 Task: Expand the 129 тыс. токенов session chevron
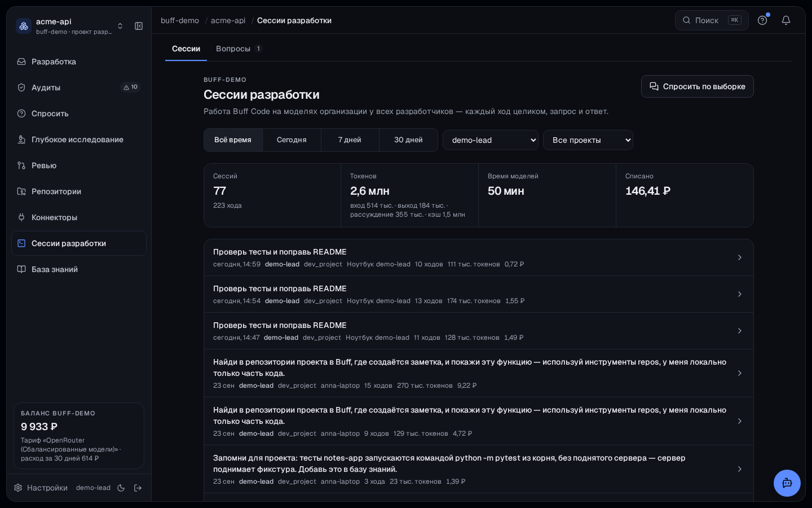[740, 421]
